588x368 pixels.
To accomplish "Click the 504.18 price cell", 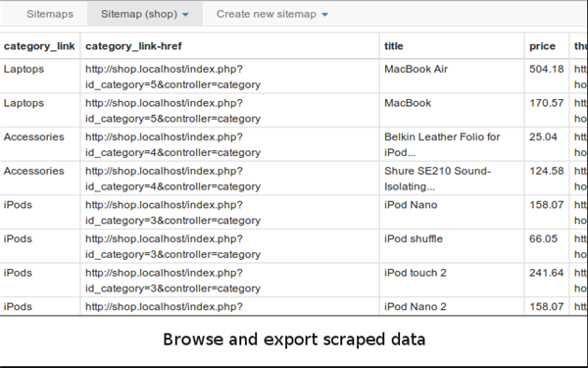I will coord(547,77).
